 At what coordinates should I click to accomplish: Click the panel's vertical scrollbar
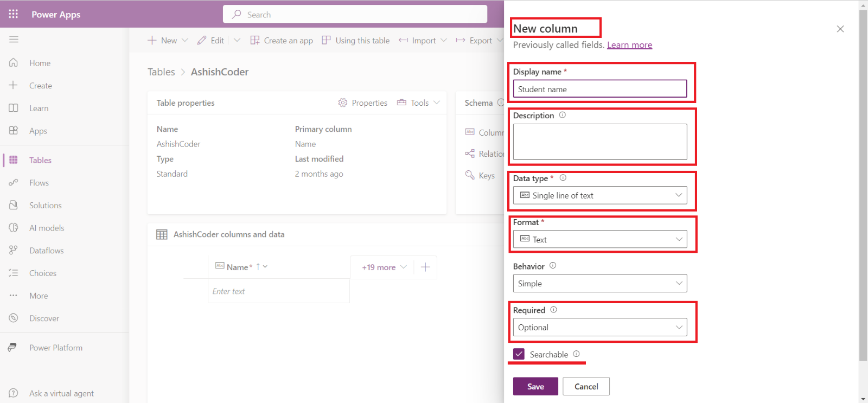pos(863,184)
